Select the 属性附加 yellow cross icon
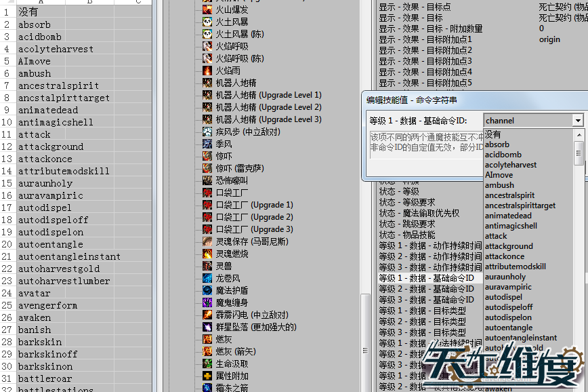 208,376
